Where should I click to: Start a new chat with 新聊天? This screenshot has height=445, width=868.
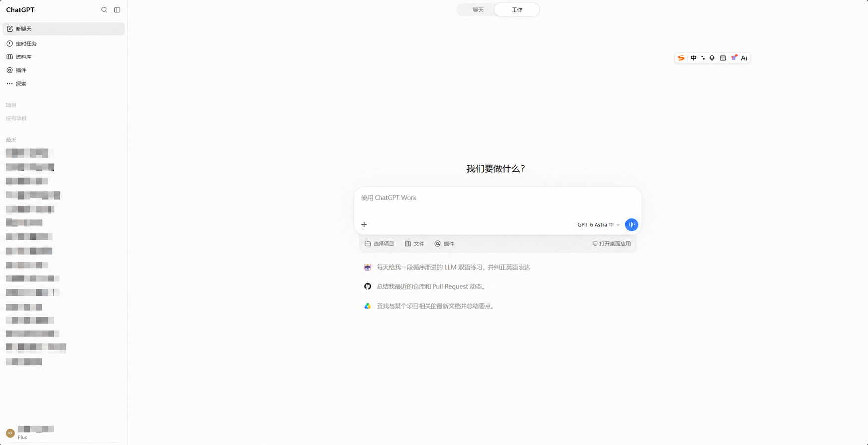coord(64,29)
